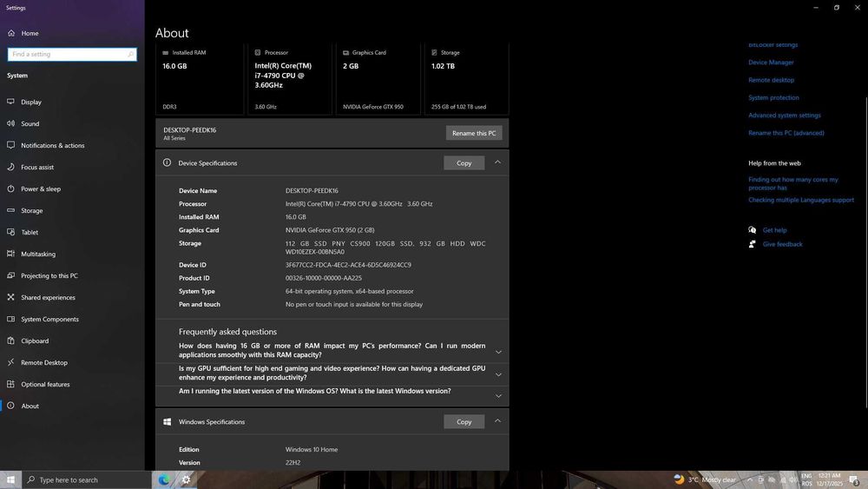
Task: Click the Give feedback icon
Action: pyautogui.click(x=752, y=244)
